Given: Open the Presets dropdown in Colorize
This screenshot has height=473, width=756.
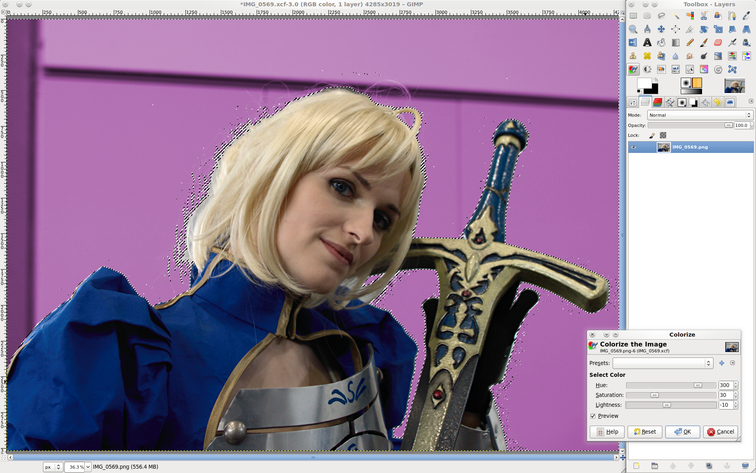Looking at the screenshot, I should coord(662,363).
